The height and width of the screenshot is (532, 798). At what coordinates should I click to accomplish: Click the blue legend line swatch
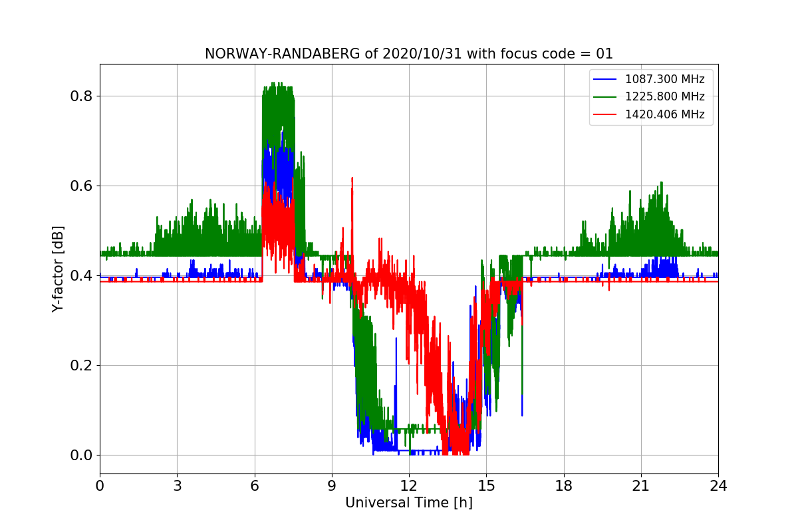click(606, 80)
